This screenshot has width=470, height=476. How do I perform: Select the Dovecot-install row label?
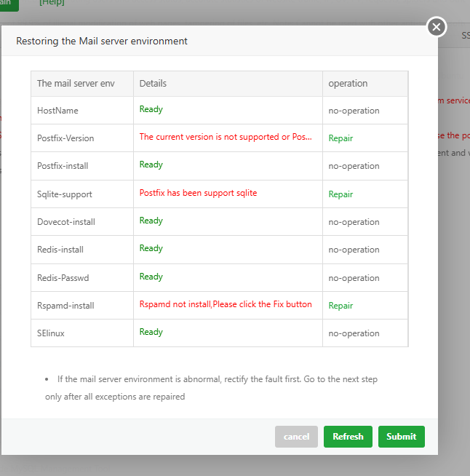[66, 222]
